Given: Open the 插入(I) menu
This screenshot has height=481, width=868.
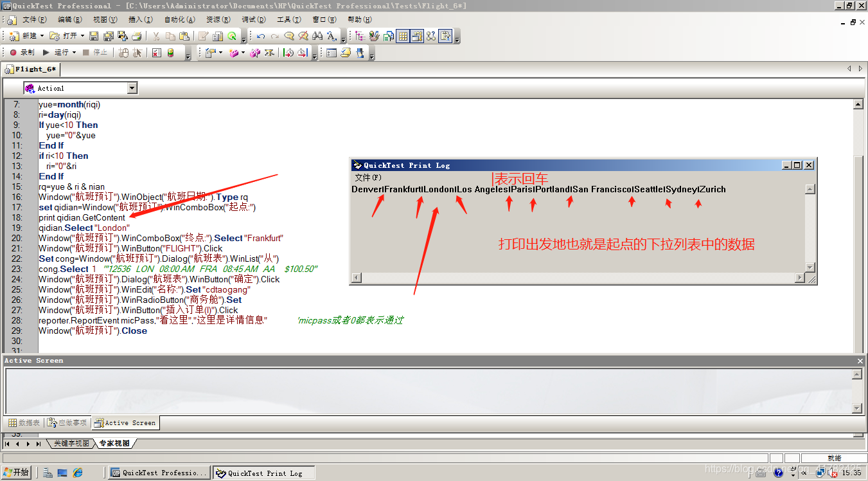Looking at the screenshot, I should tap(141, 20).
